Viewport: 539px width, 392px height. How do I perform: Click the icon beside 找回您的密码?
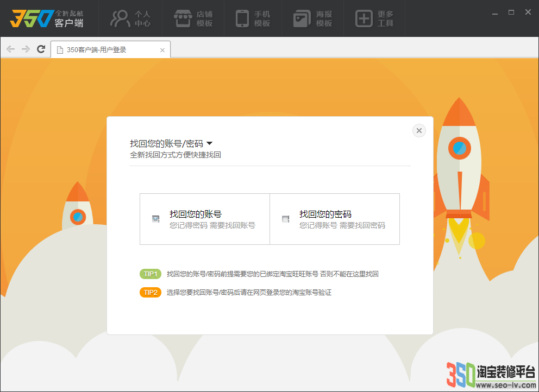pyautogui.click(x=286, y=219)
